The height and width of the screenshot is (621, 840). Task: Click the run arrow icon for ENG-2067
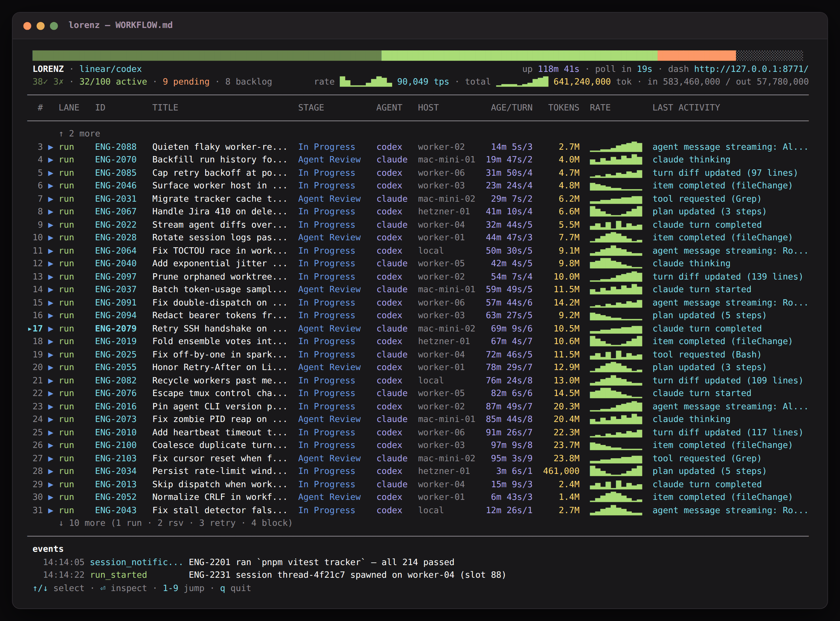point(51,212)
